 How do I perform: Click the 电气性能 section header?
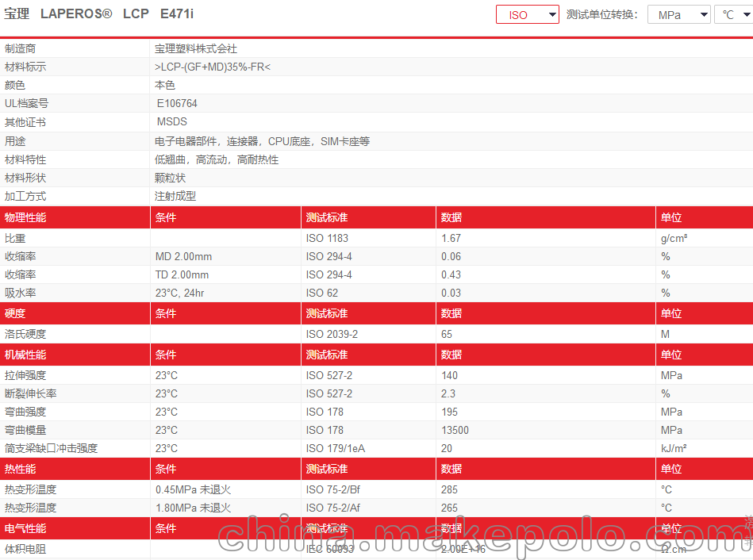(x=25, y=529)
